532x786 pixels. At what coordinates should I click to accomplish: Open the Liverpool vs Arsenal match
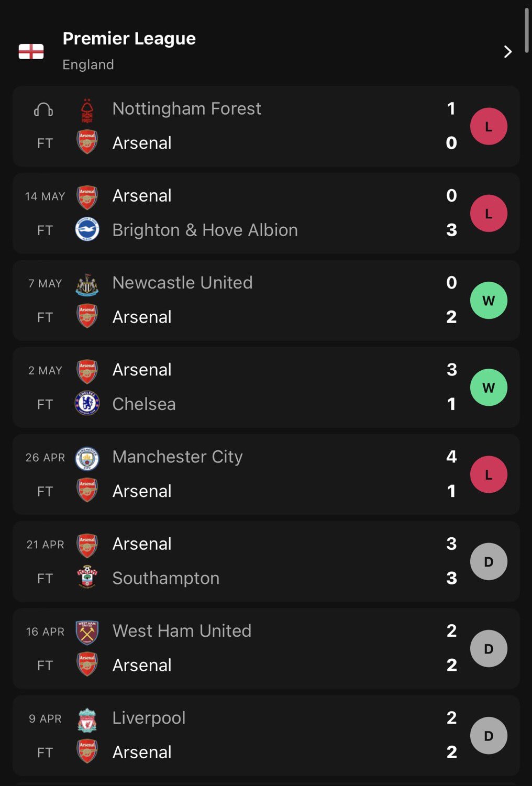[x=266, y=735]
